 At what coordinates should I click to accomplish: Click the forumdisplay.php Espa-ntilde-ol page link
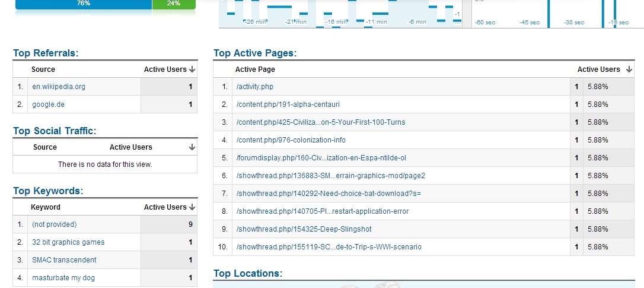tap(321, 158)
